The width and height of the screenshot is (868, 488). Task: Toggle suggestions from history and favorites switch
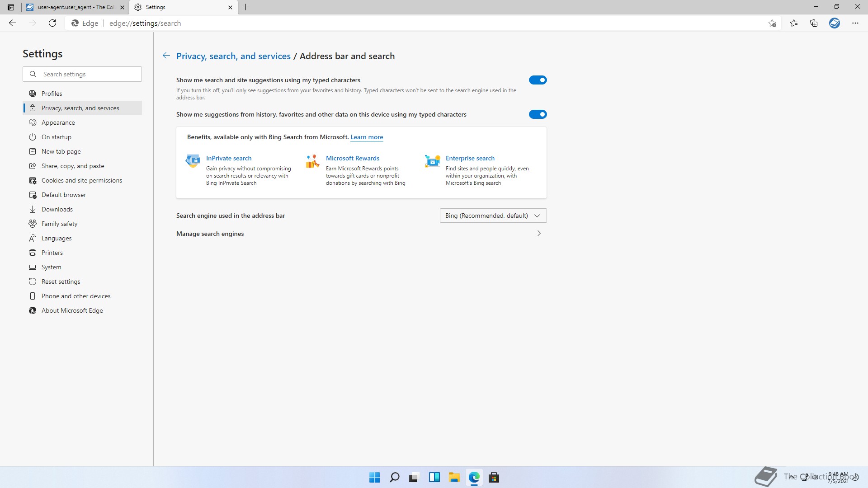538,114
